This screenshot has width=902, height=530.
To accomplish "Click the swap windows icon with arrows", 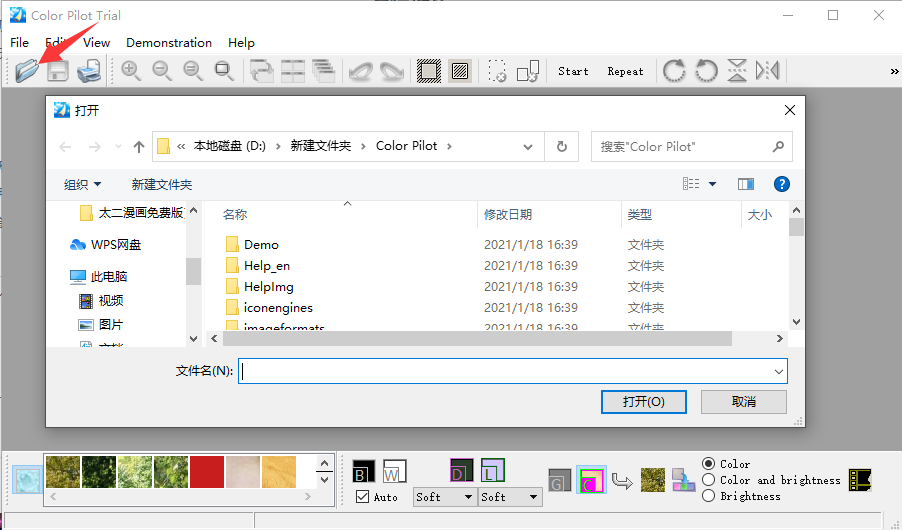I will pos(262,71).
